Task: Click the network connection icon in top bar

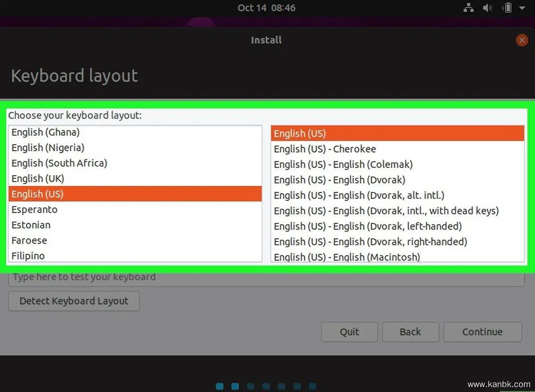Action: tap(468, 8)
